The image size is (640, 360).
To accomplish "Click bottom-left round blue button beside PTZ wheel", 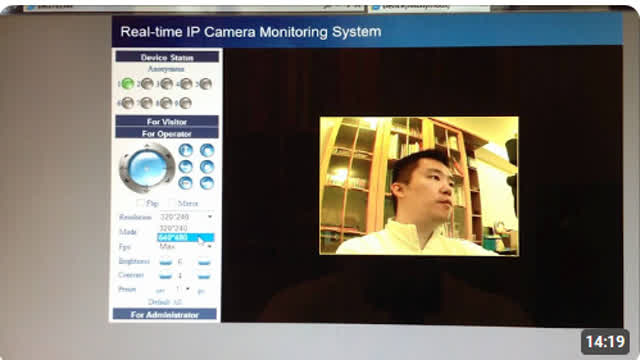I will (x=186, y=183).
